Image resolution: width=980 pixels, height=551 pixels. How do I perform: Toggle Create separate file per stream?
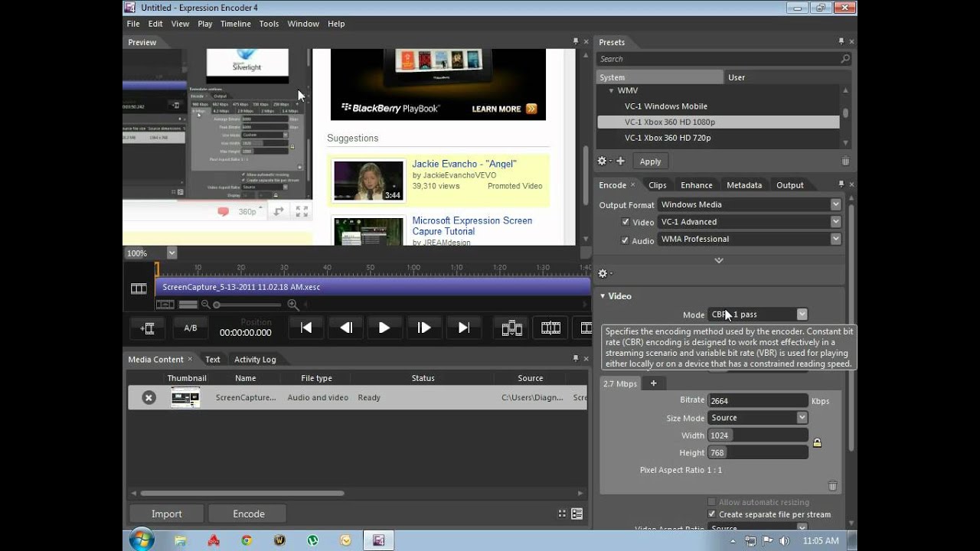coord(712,514)
